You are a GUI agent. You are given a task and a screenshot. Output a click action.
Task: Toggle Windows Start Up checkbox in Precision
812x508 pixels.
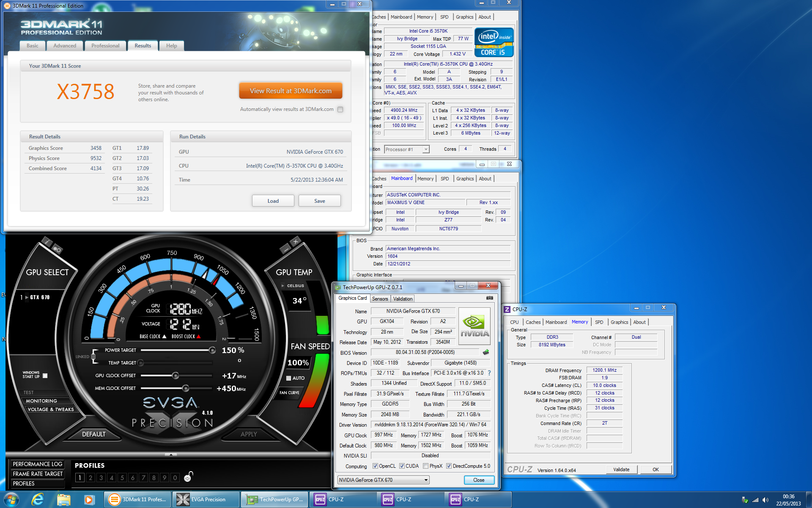click(45, 375)
